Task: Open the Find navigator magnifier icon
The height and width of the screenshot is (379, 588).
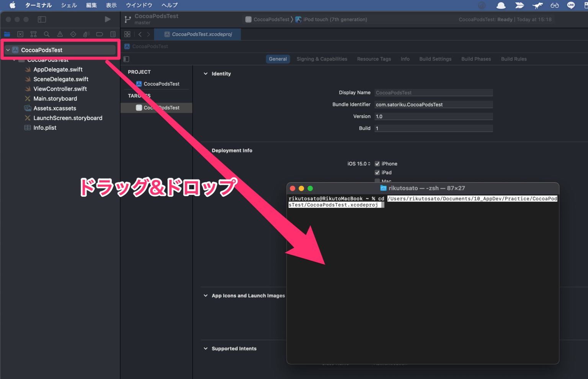Action: [47, 34]
